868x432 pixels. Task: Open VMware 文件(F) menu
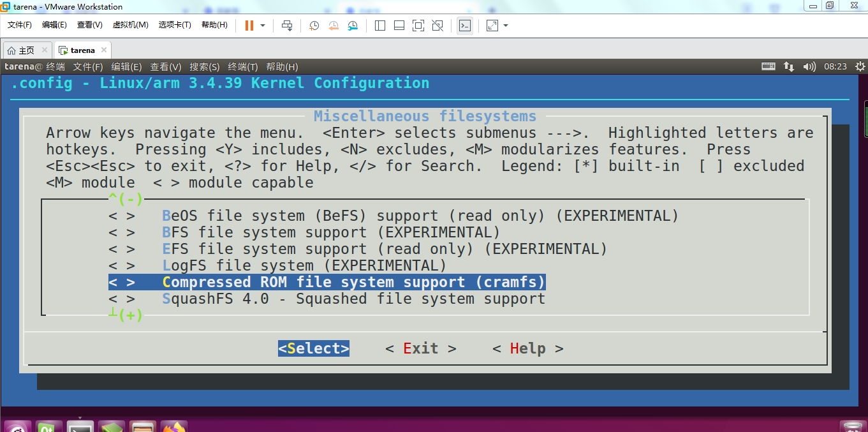coord(20,25)
